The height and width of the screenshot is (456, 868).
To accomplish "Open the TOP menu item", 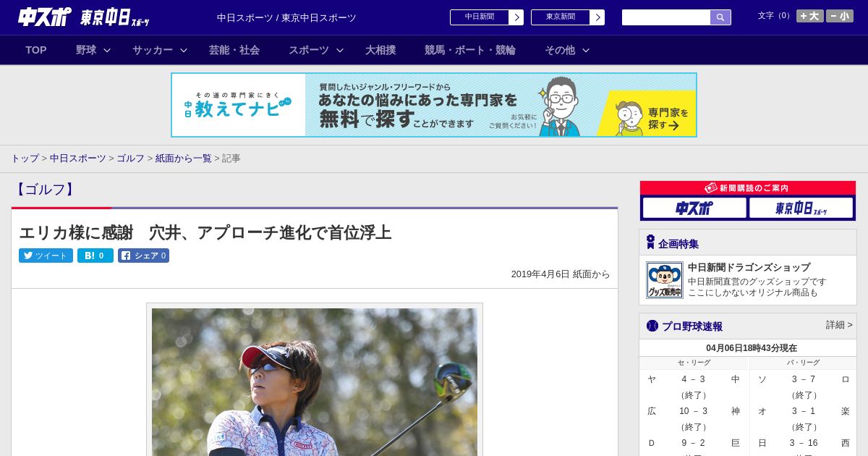I will (x=36, y=50).
